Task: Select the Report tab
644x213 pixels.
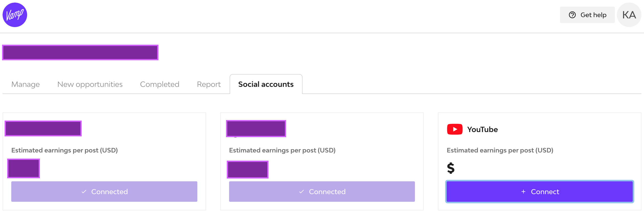Action: (x=209, y=84)
